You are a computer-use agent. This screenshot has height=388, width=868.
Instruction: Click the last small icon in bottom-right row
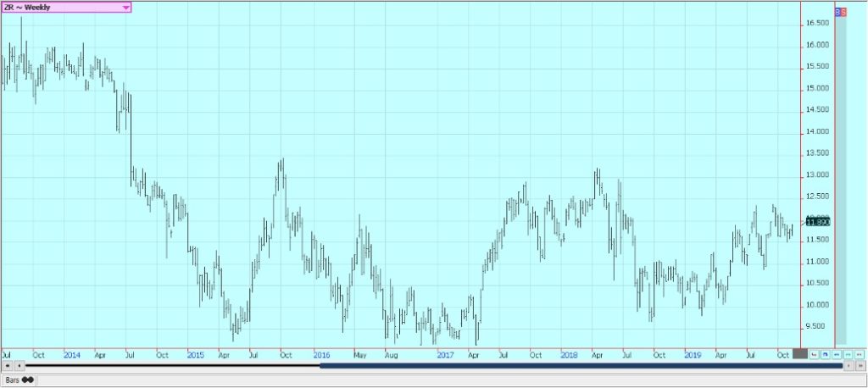860,354
